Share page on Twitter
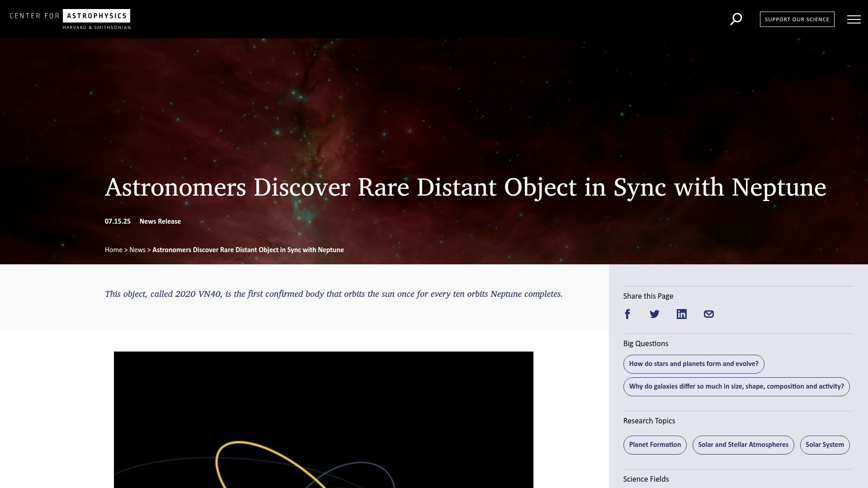868x488 pixels. coord(655,314)
